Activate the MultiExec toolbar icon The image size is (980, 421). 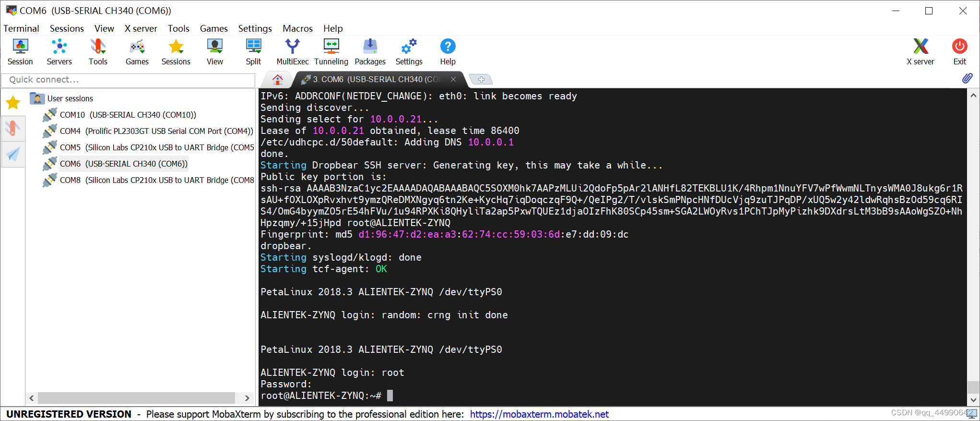[293, 52]
